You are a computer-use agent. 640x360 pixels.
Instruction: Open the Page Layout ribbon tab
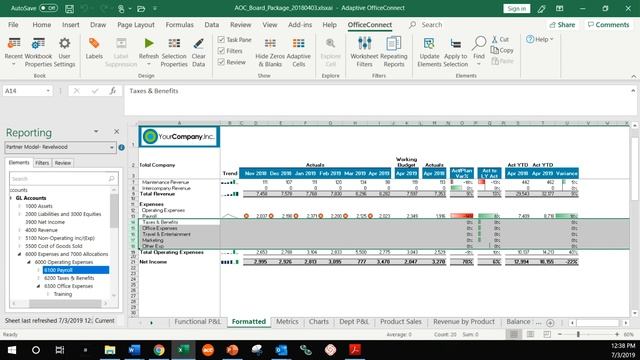click(136, 25)
